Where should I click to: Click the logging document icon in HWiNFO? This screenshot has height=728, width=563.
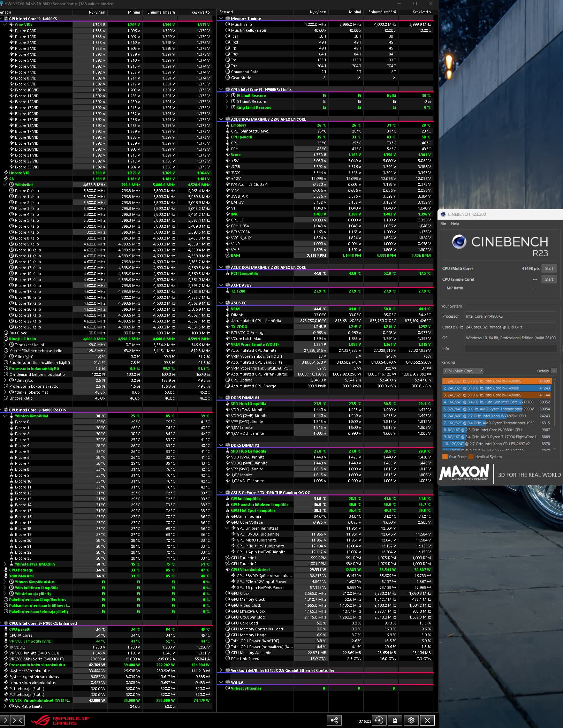pos(395,720)
